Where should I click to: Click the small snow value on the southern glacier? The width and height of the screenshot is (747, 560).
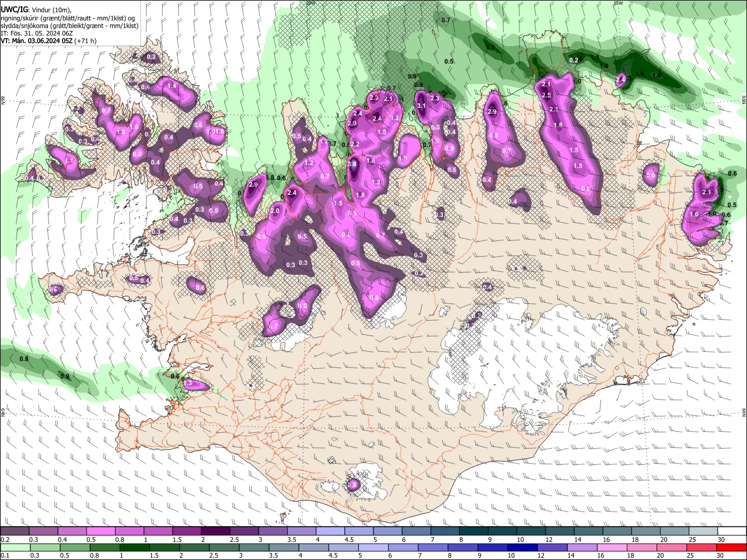click(352, 485)
